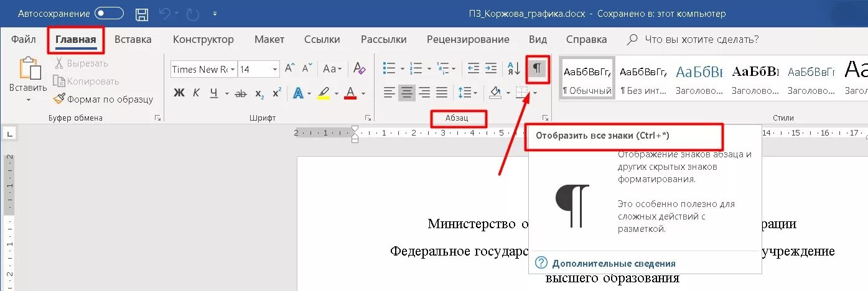This screenshot has height=291, width=868.
Task: Open text effects blue A icon
Action: 298,93
